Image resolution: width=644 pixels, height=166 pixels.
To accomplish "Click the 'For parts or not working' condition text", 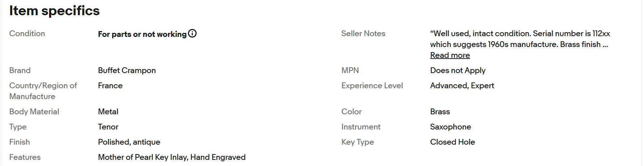I will coord(142,34).
